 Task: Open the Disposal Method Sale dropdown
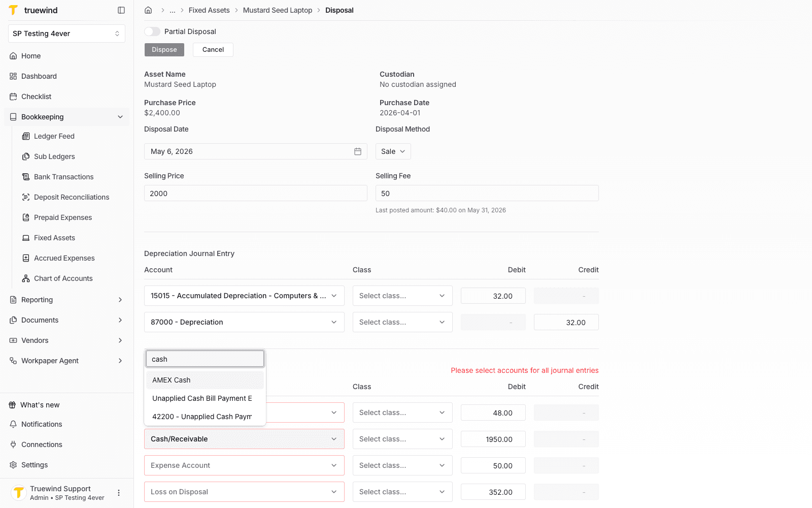coord(393,151)
